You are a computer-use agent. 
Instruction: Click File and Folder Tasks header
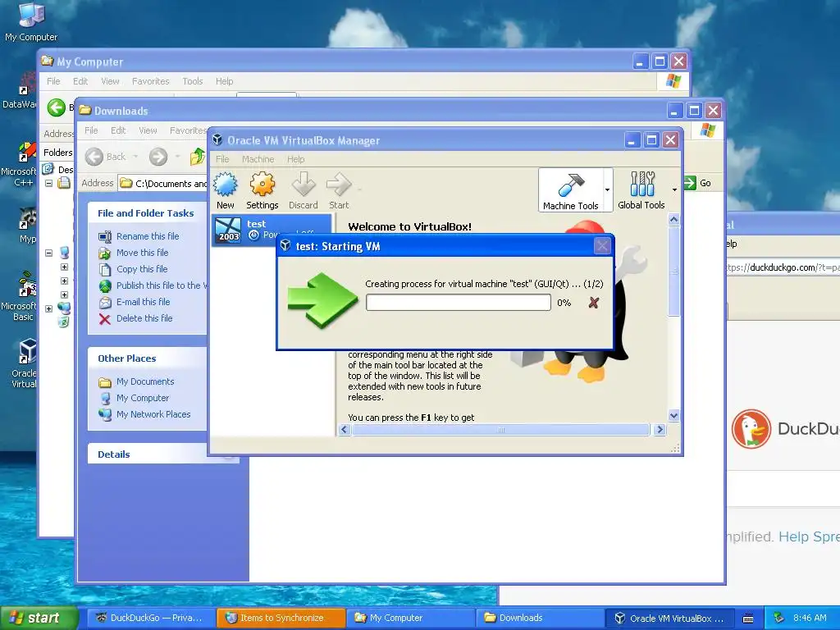point(146,213)
